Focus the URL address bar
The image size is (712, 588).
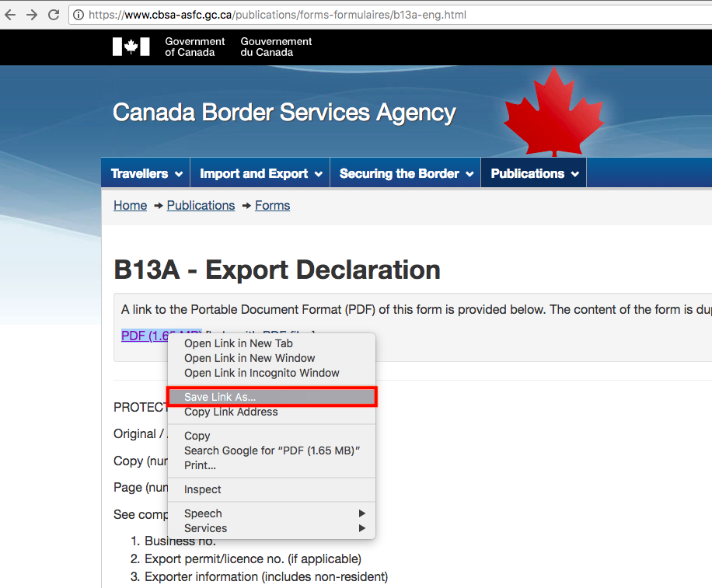[x=390, y=15]
